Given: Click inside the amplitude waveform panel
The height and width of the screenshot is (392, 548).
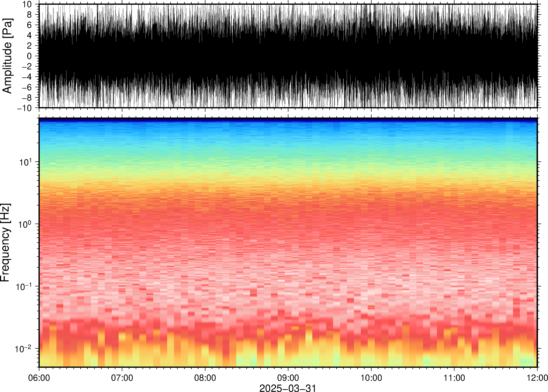Looking at the screenshot, I should click(x=288, y=56).
